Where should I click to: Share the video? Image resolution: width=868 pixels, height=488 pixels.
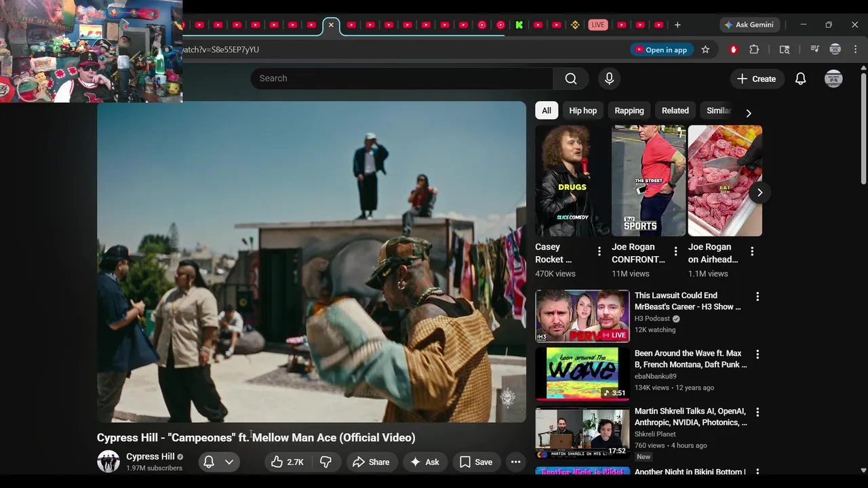371,462
